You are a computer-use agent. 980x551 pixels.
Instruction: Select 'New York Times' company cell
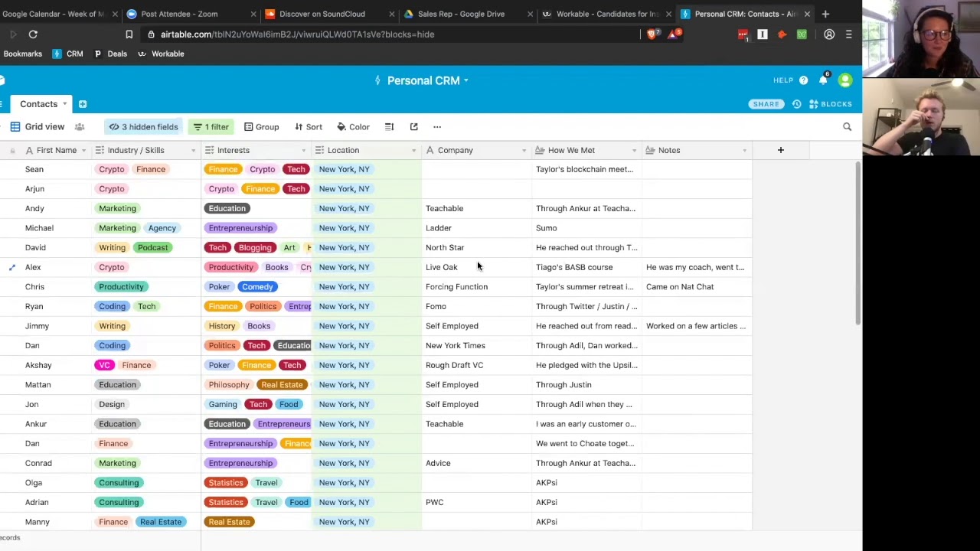(x=476, y=345)
